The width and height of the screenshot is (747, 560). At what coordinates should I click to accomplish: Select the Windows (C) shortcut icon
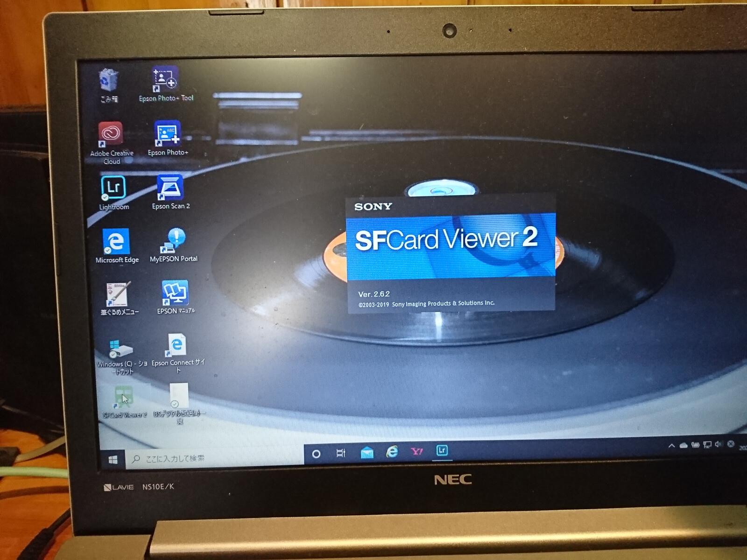click(x=122, y=357)
